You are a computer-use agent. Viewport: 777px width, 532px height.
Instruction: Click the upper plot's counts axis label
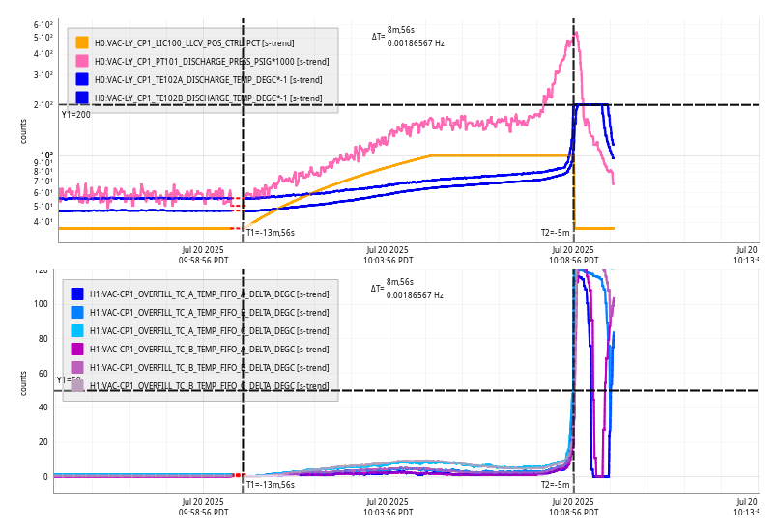24,131
